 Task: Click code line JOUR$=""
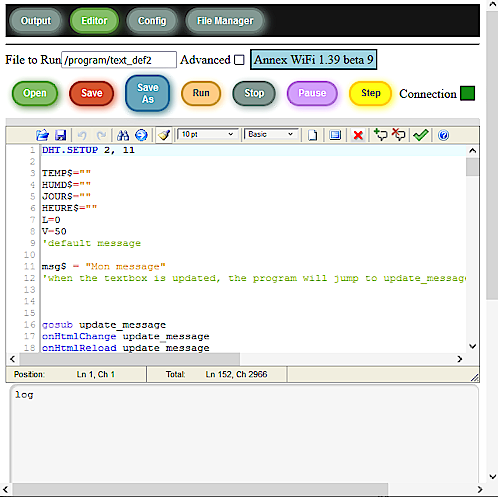click(x=66, y=197)
